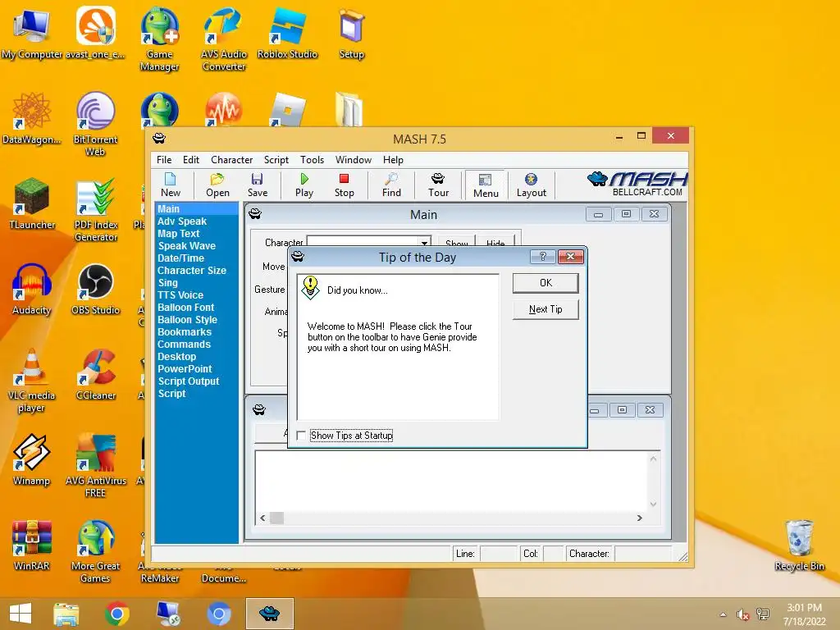The height and width of the screenshot is (630, 840).
Task: Click the muted volume tray icon
Action: (742, 614)
